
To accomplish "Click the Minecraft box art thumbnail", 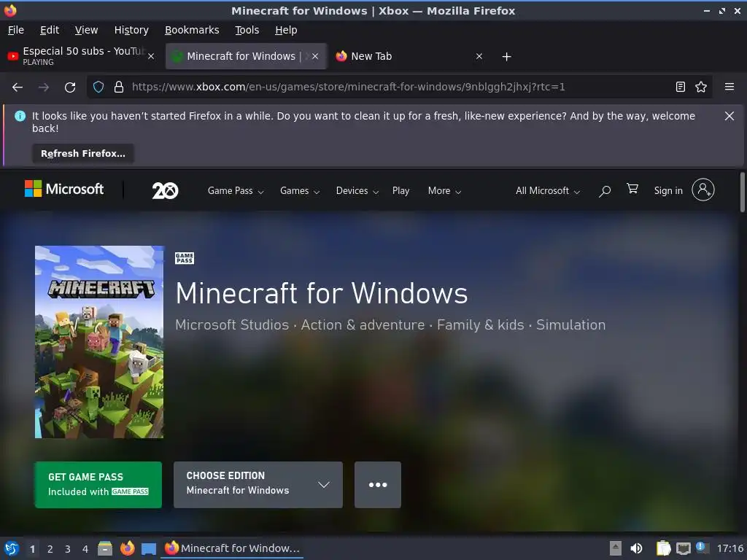I will (99, 342).
